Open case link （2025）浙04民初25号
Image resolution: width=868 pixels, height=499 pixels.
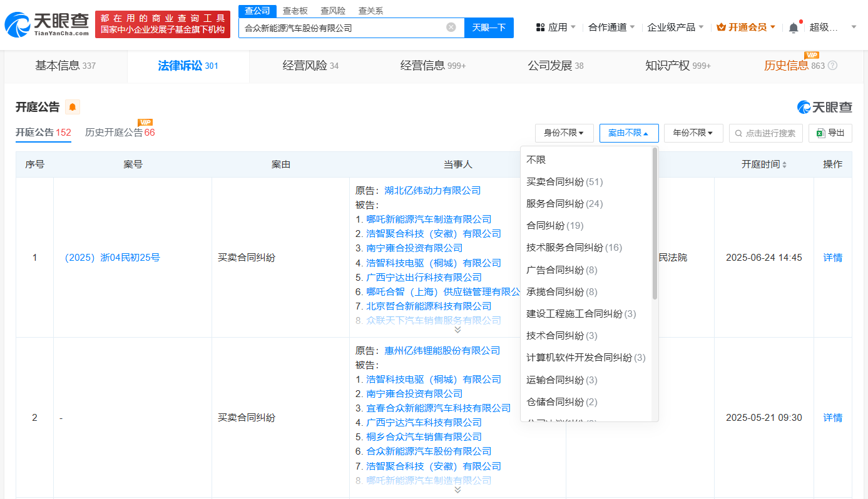tap(111, 258)
